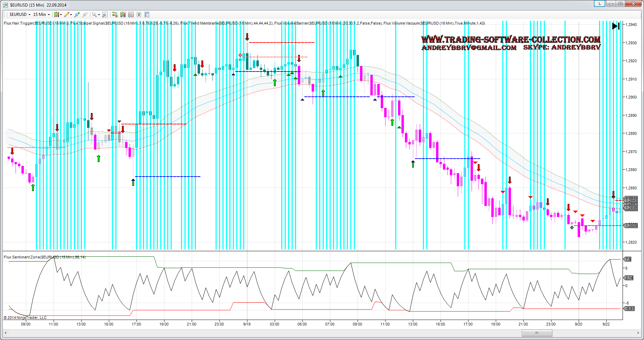Screen dimensions: 644x340
Task: Open the chart Properties icon
Action: pos(147,15)
